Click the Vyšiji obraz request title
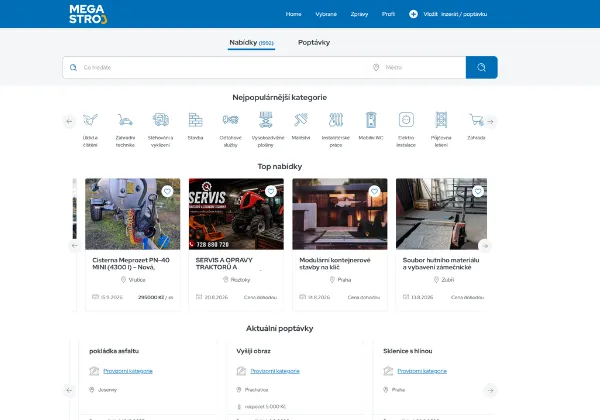 coord(253,351)
